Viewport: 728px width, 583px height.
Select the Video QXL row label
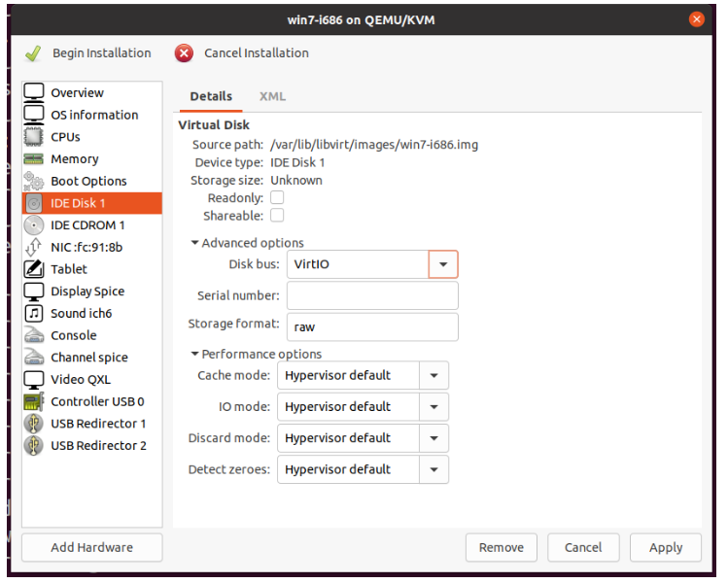coord(81,380)
